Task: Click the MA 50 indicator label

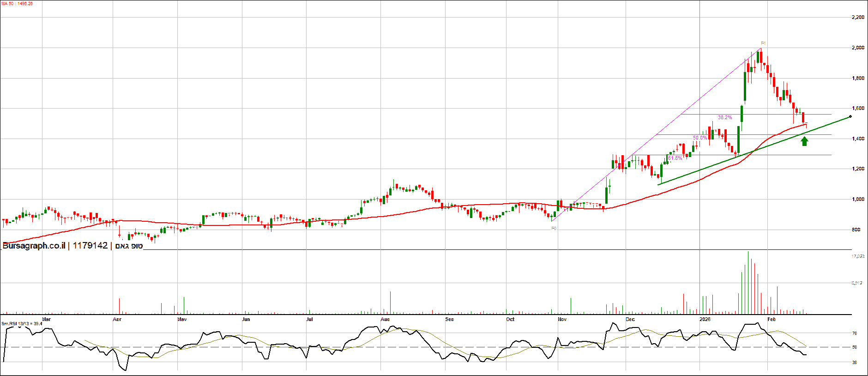Action: tap(17, 4)
